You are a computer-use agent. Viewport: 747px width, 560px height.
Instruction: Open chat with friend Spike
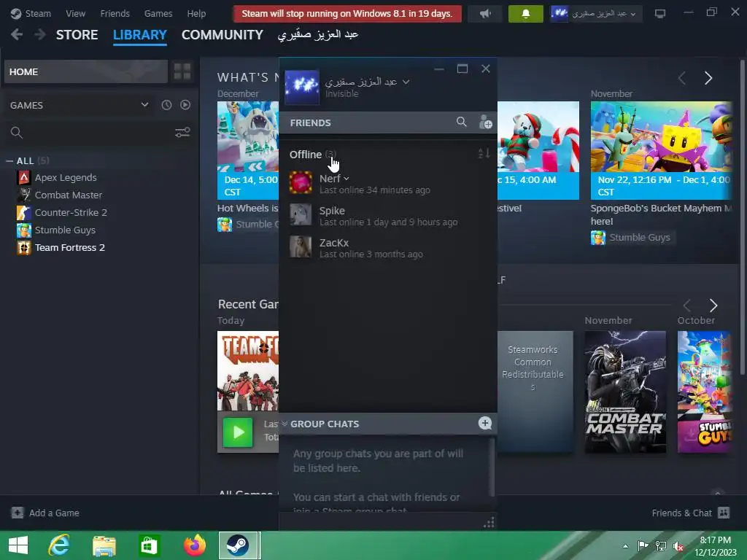pos(387,216)
